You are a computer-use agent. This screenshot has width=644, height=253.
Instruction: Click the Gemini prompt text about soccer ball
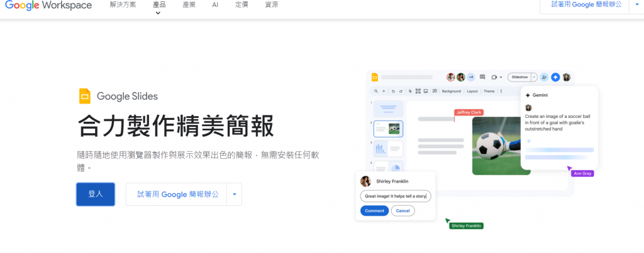tap(557, 122)
